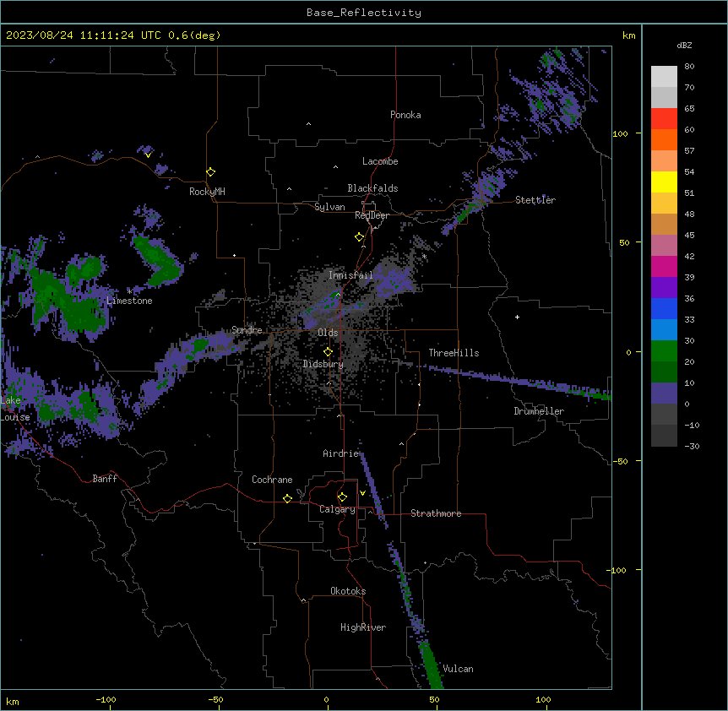Viewport: 728px width, 711px height.
Task: Select the asterisk marker northeast of Innisfail
Action: tap(424, 257)
